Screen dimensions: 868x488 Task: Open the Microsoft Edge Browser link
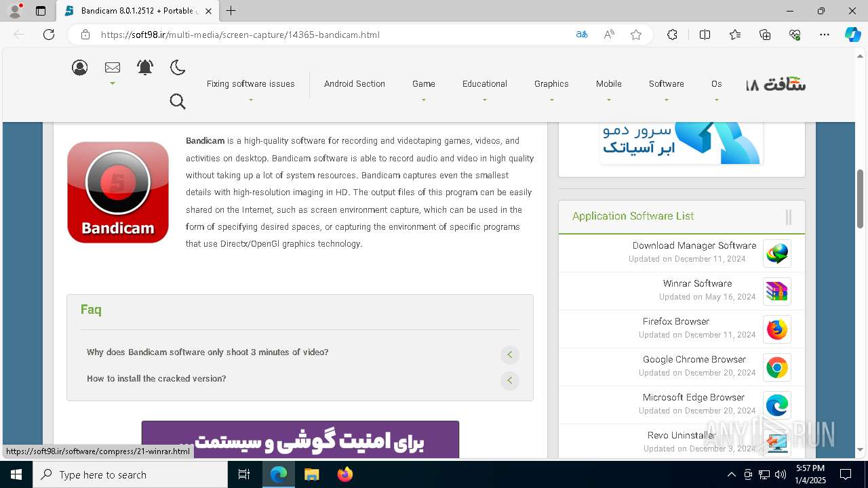coord(694,397)
